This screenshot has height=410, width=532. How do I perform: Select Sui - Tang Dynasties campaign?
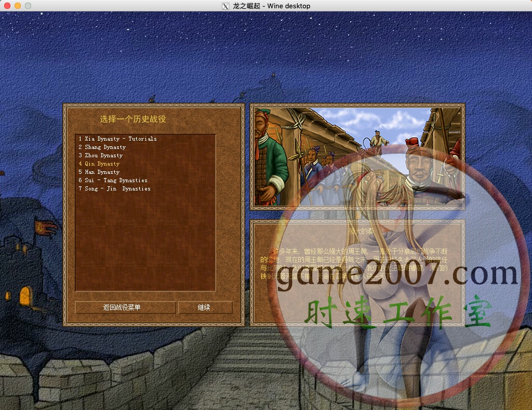pos(113,180)
